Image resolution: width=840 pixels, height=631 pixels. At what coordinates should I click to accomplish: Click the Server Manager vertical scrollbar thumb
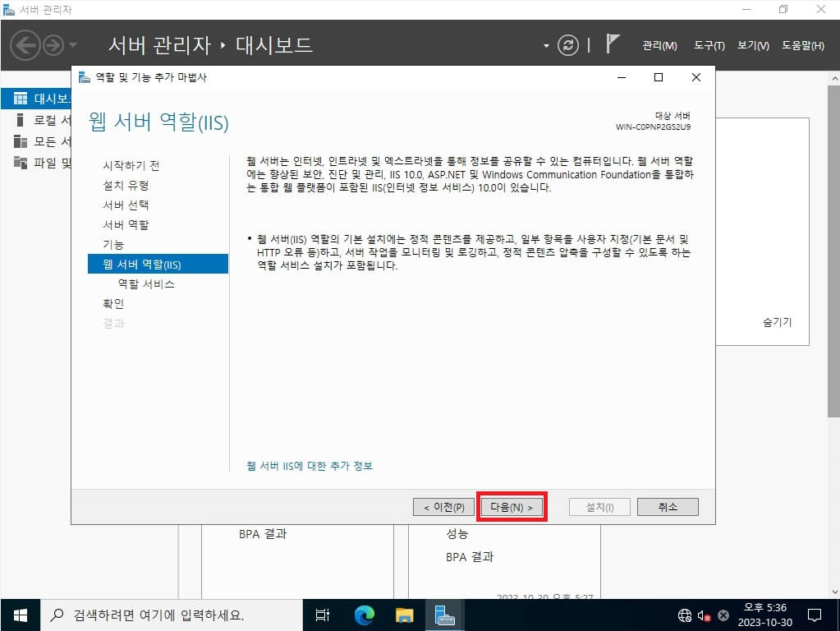(833, 251)
